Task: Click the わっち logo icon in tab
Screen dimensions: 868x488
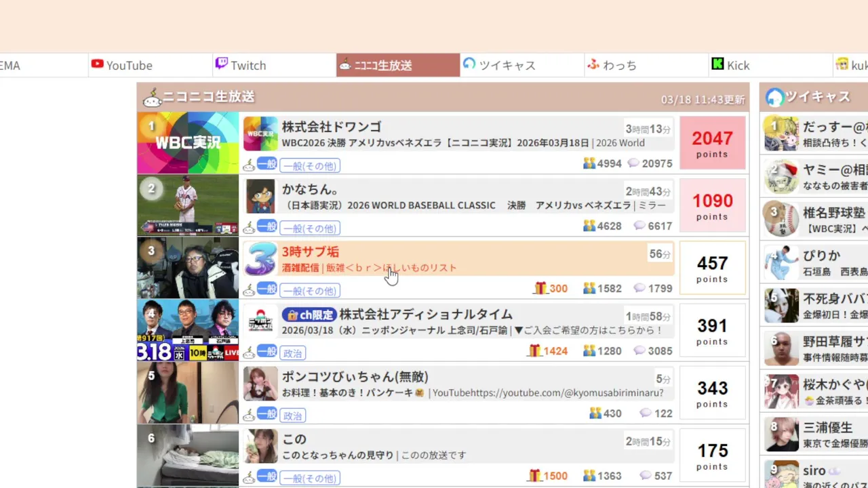Action: coord(593,64)
